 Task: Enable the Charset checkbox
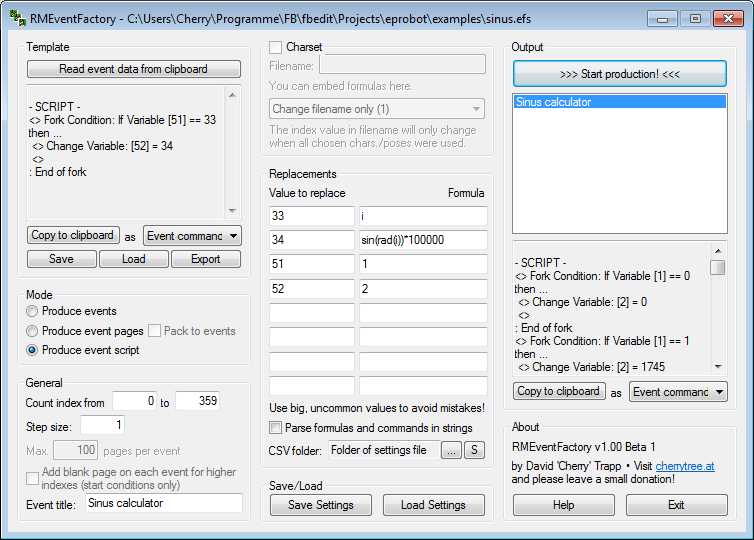click(x=276, y=47)
